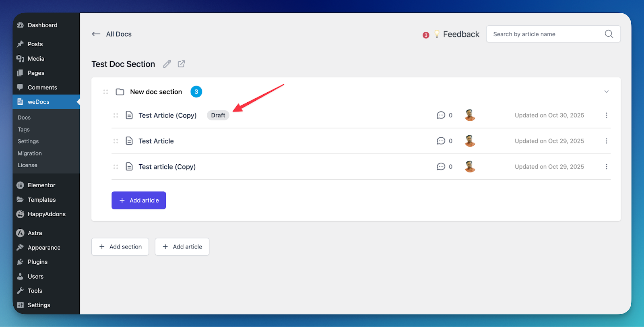The width and height of the screenshot is (644, 327).
Task: Click the blue Add article button
Action: click(x=139, y=200)
